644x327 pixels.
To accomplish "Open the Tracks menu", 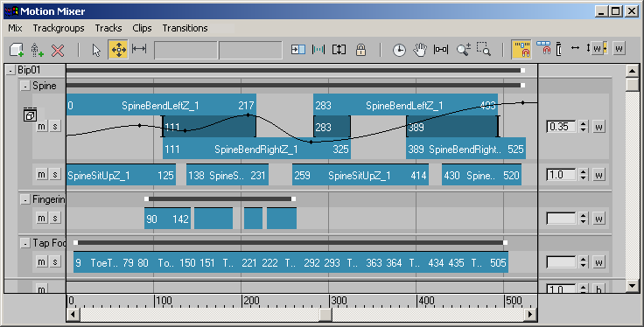I will point(108,28).
